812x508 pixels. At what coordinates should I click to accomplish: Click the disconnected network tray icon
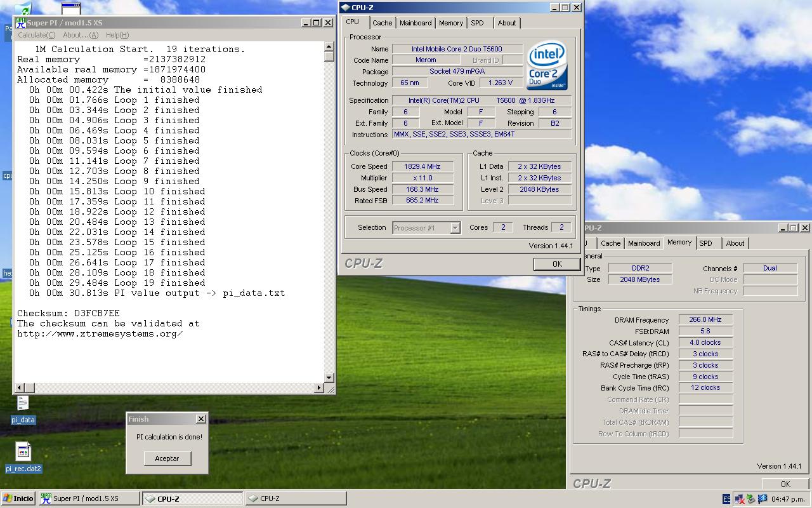[x=739, y=499]
